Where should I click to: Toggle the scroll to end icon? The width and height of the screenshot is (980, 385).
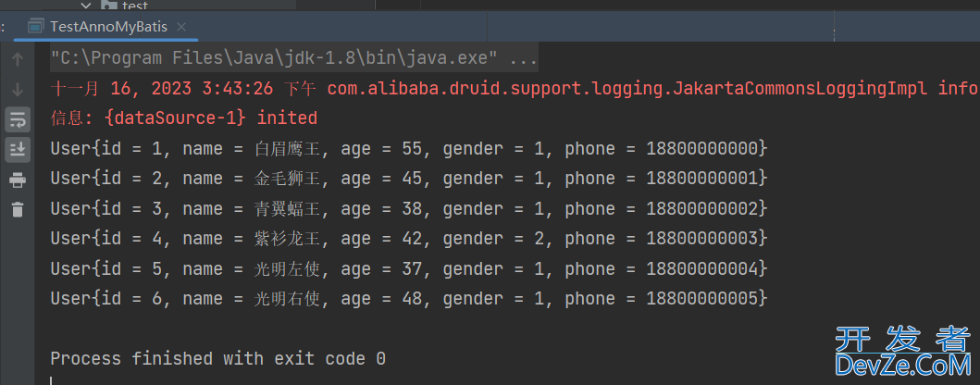pos(18,149)
